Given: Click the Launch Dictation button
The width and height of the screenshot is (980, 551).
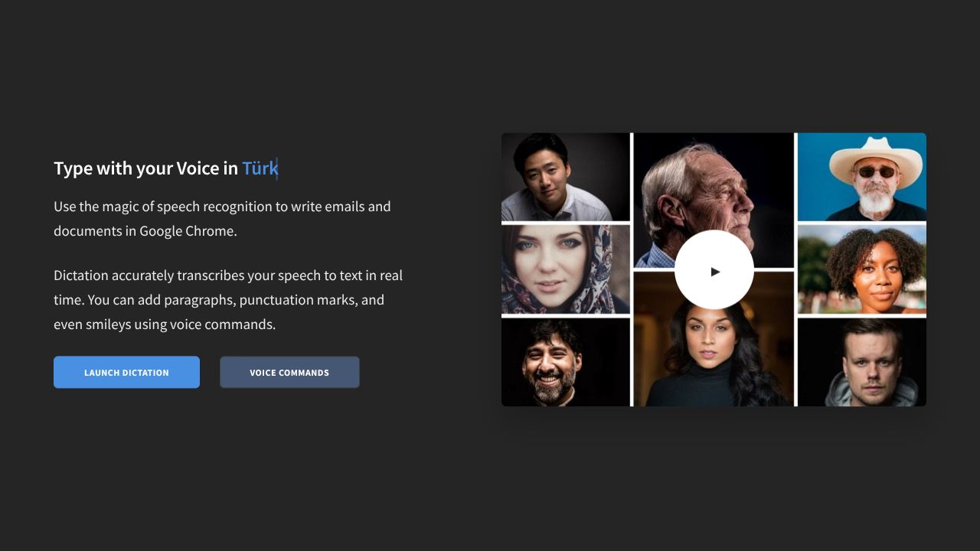Looking at the screenshot, I should [126, 373].
